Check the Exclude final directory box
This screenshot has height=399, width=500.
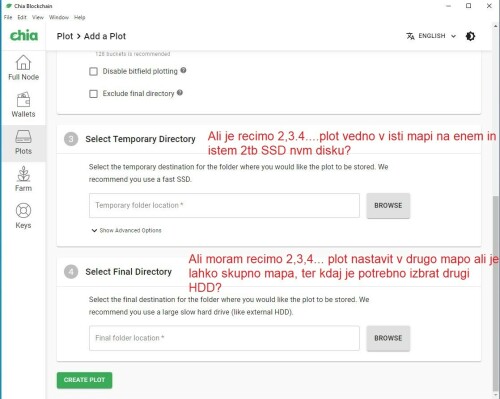93,94
